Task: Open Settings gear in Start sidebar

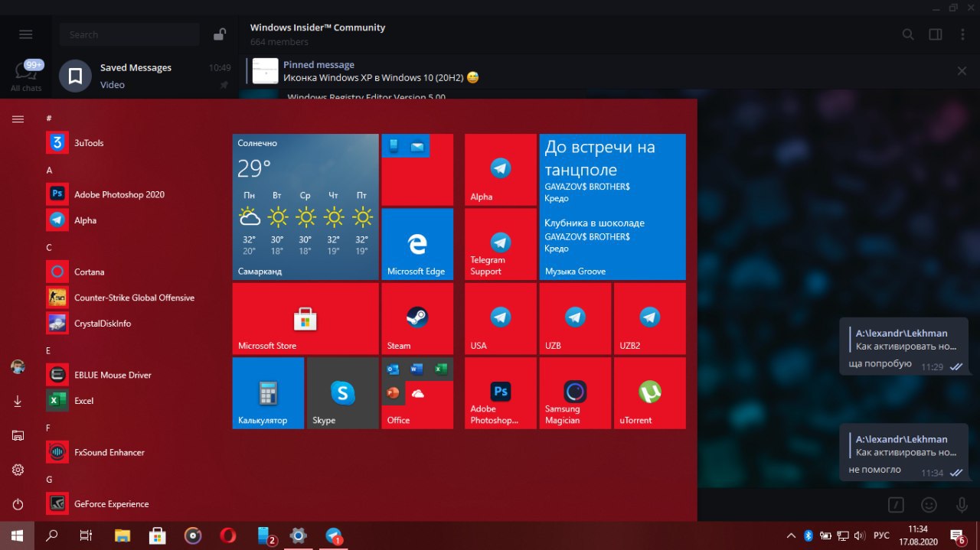Action: (x=18, y=470)
